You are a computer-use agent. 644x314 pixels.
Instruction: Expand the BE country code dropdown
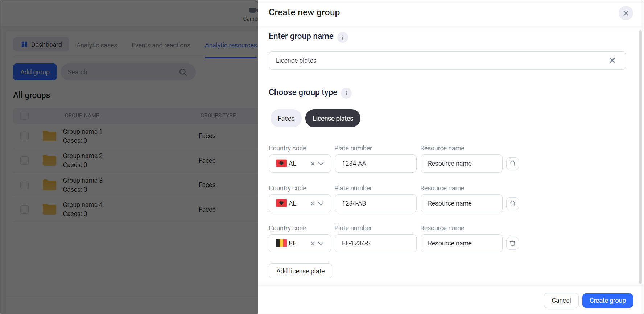point(321,243)
